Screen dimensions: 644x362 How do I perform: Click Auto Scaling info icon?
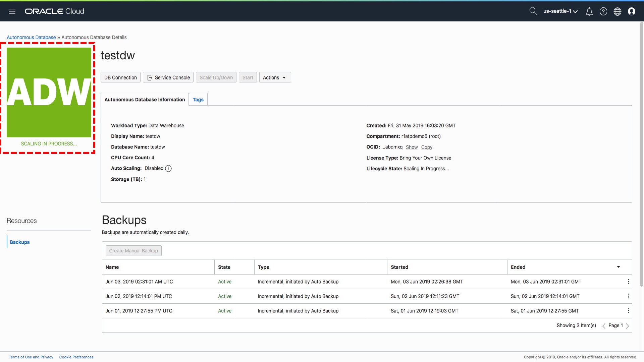click(168, 169)
